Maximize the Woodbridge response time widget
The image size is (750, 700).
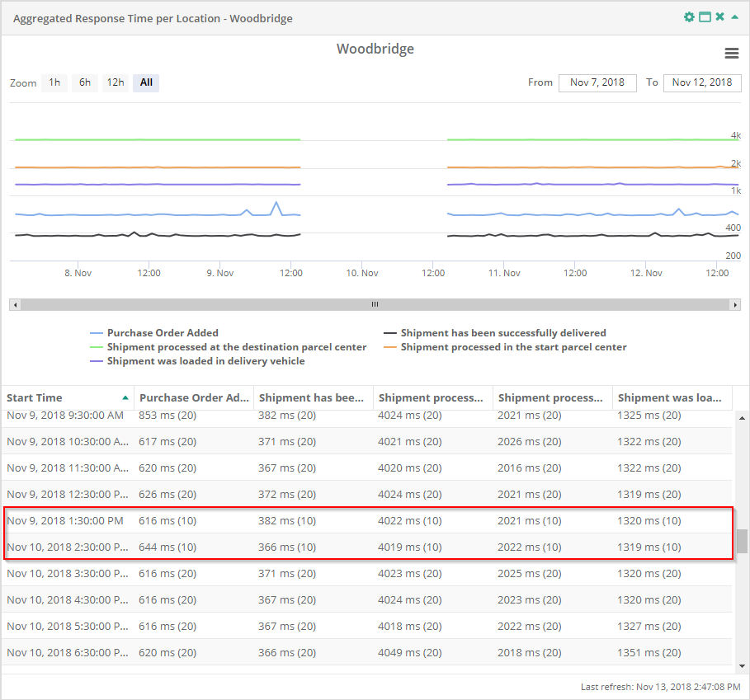coord(704,16)
